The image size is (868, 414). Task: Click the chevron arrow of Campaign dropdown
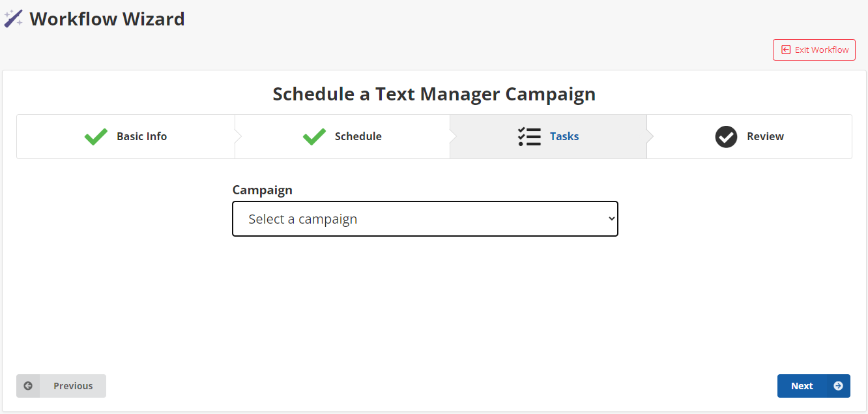pyautogui.click(x=611, y=219)
